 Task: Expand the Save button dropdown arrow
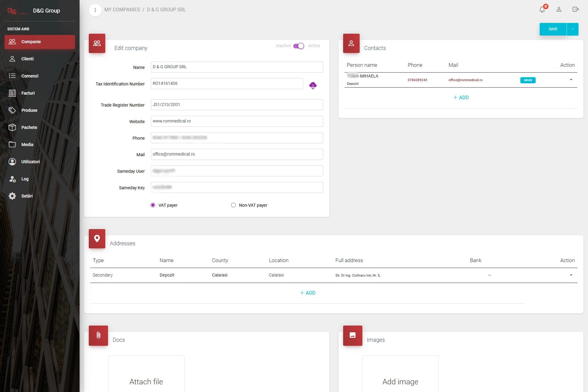(x=572, y=29)
